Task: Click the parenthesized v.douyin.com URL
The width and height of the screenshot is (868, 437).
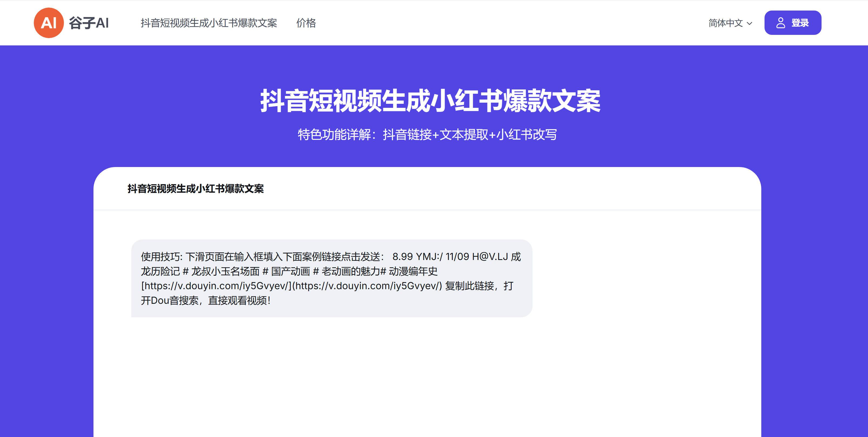Action: [x=367, y=286]
